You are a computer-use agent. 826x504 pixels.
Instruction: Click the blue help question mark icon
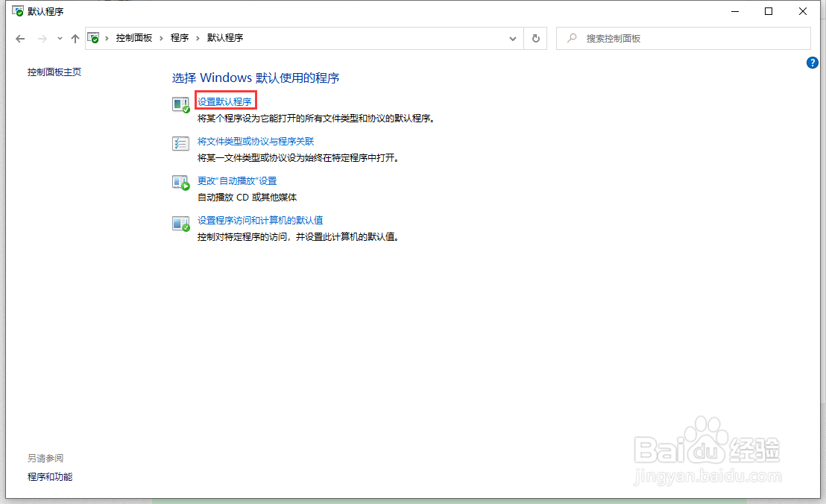click(x=812, y=63)
